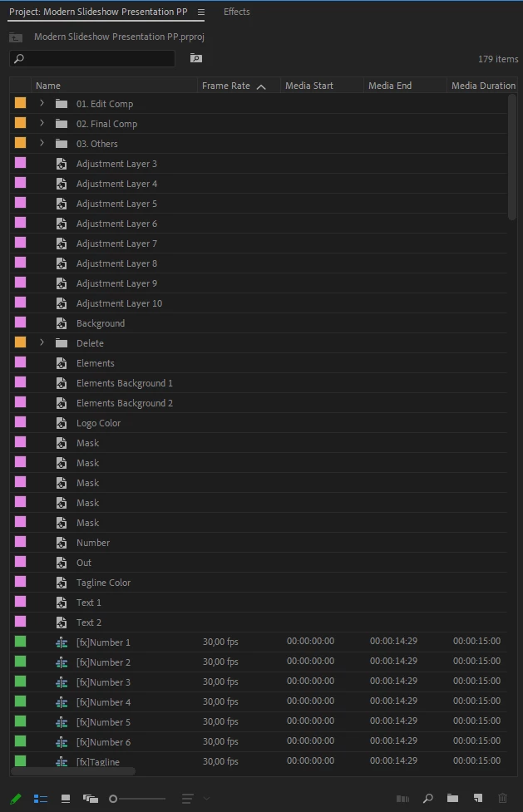Switch to Freeform View
Image resolution: width=523 pixels, height=812 pixels.
click(x=90, y=799)
